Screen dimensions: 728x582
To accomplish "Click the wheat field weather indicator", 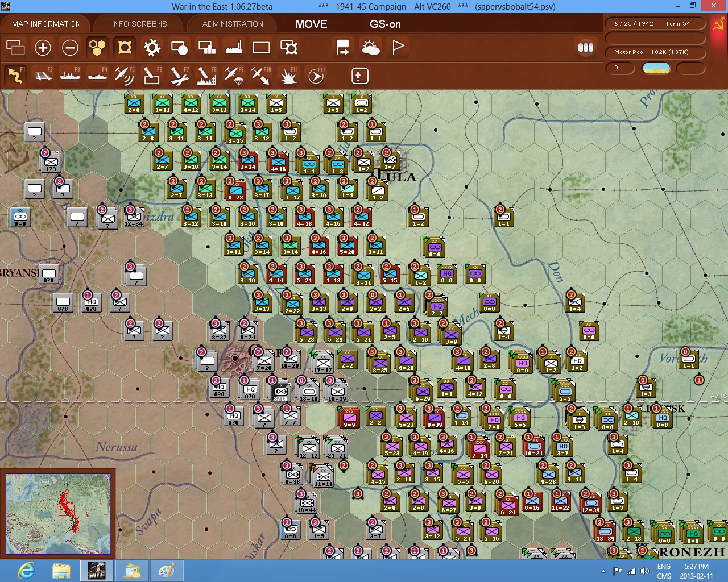I will click(x=656, y=68).
